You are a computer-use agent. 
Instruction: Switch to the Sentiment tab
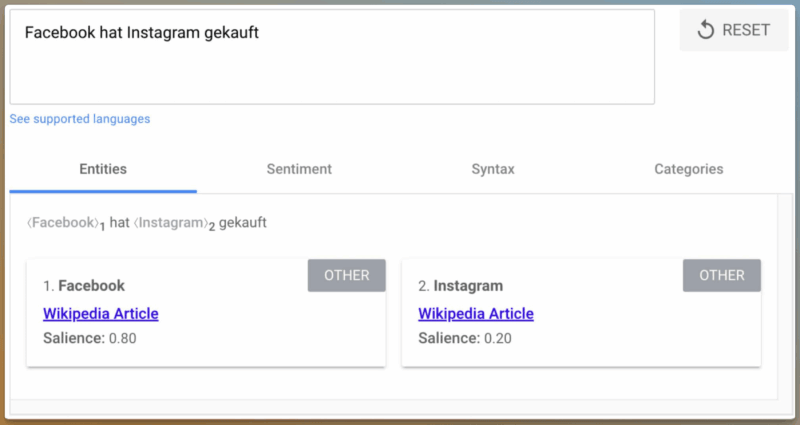[x=299, y=169]
